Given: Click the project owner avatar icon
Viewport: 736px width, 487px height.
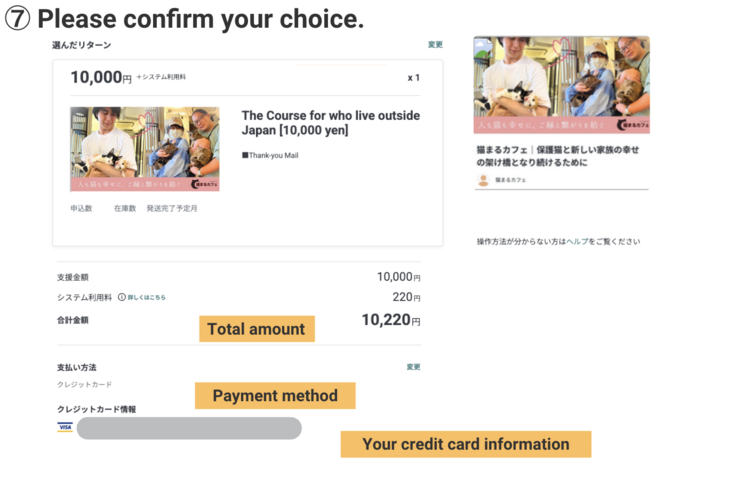Looking at the screenshot, I should [483, 180].
